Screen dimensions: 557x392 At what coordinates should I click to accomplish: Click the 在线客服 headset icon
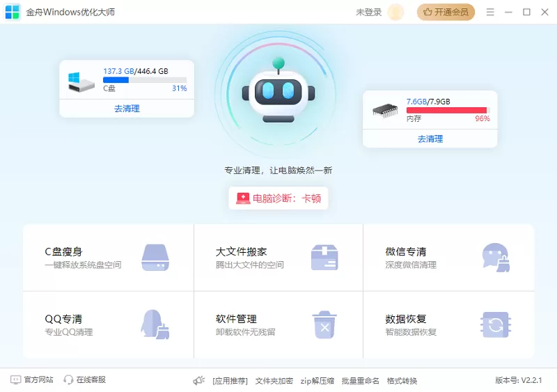(68, 380)
